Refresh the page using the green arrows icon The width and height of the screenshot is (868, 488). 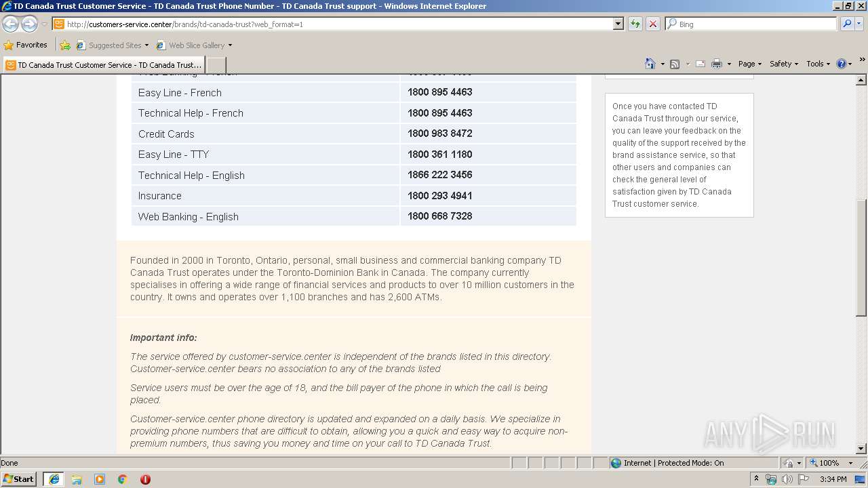click(635, 24)
